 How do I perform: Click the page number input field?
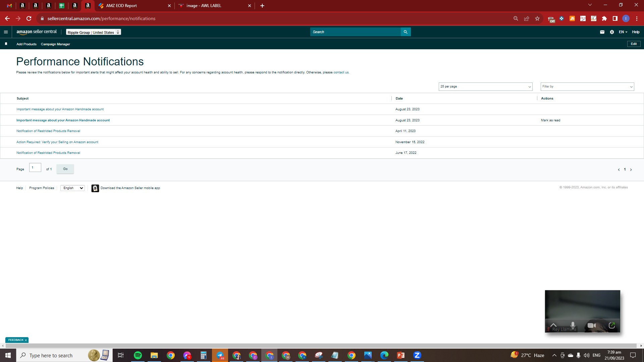coord(35,168)
